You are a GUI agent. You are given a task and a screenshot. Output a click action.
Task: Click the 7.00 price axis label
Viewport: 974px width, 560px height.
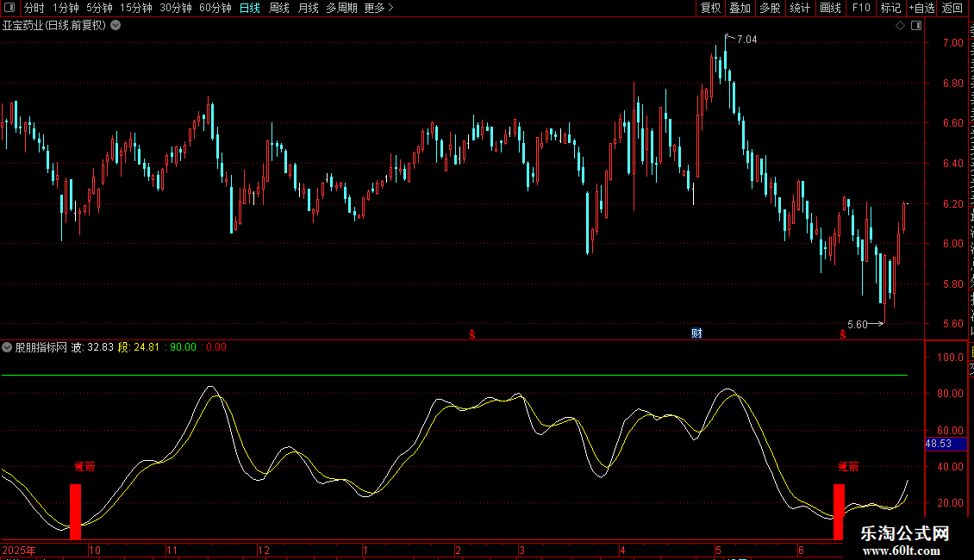[952, 43]
